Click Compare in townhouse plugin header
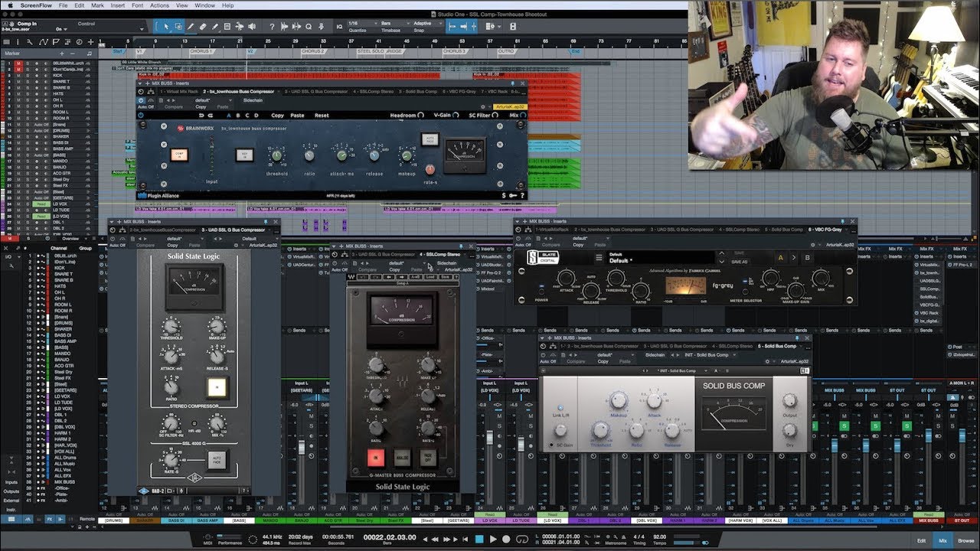 click(x=173, y=107)
